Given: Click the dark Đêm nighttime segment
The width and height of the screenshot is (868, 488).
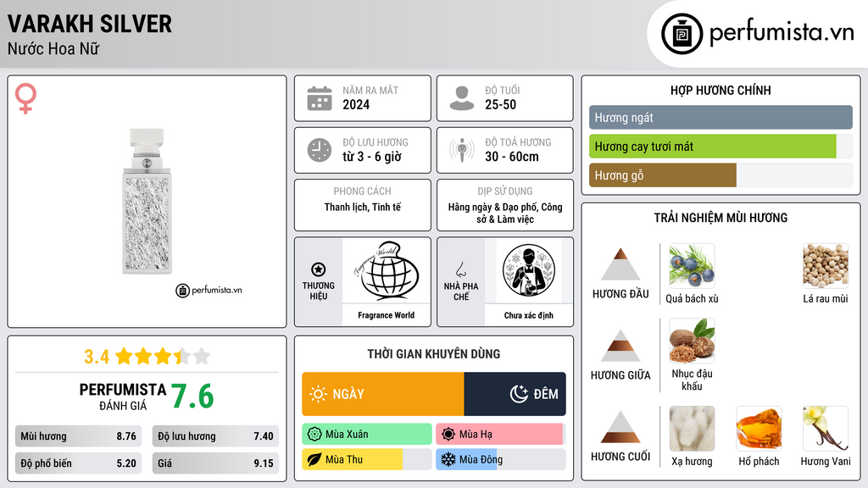Looking at the screenshot, I should click(x=515, y=394).
